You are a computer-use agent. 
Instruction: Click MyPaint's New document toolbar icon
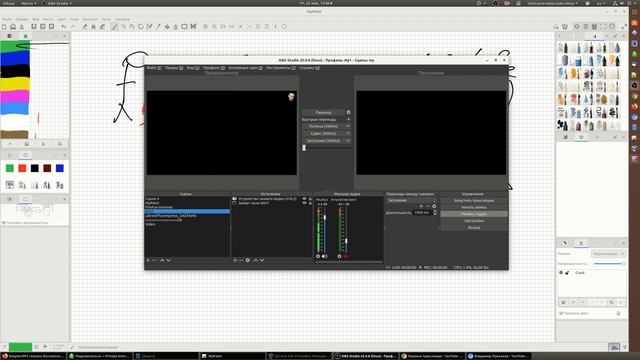click(4, 27)
